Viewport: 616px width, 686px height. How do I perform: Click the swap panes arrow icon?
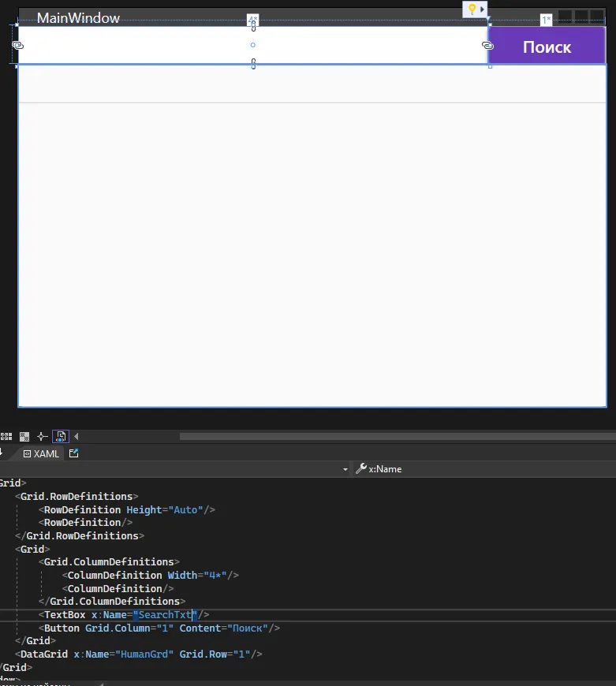point(2,453)
